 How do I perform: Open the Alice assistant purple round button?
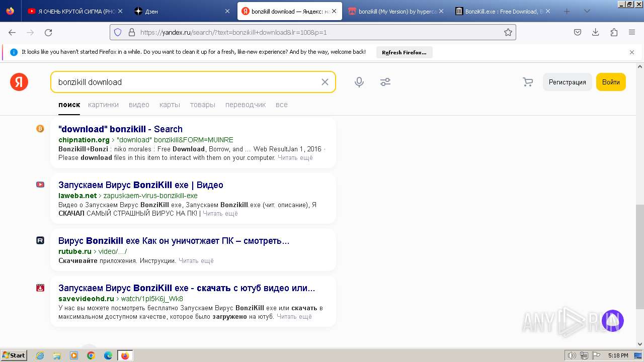613,321
